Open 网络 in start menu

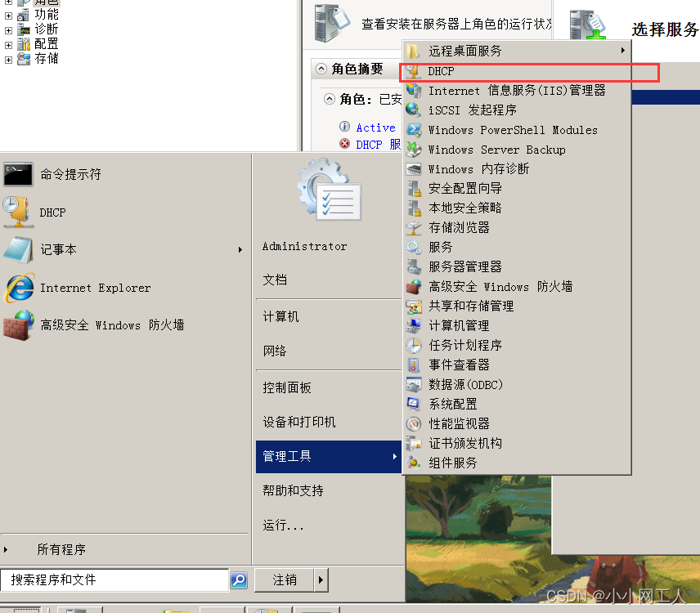(x=329, y=351)
